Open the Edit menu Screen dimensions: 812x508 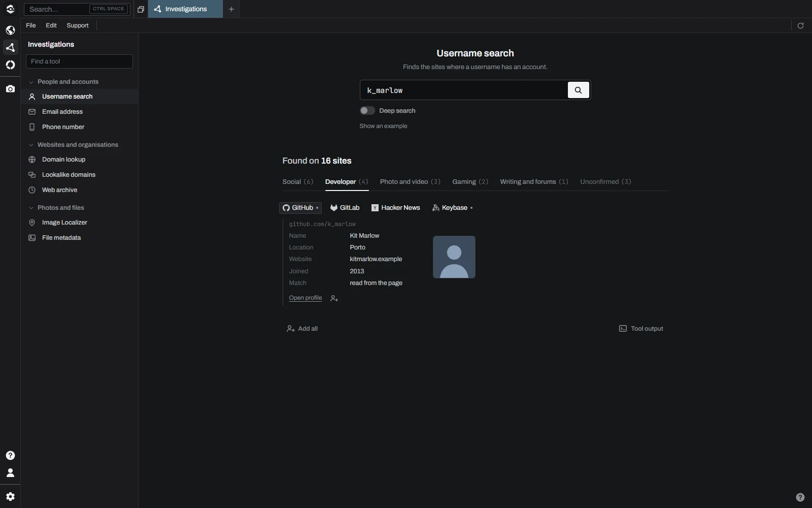click(51, 25)
